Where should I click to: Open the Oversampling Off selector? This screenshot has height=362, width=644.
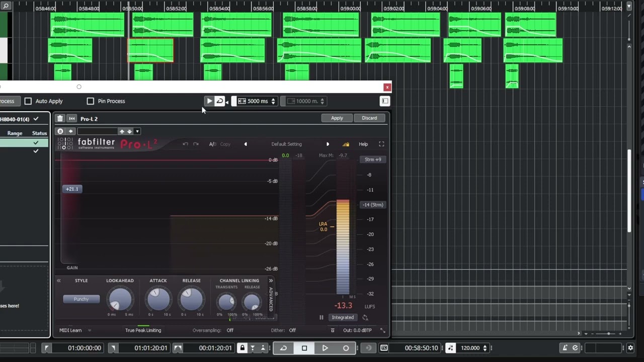[x=230, y=330]
